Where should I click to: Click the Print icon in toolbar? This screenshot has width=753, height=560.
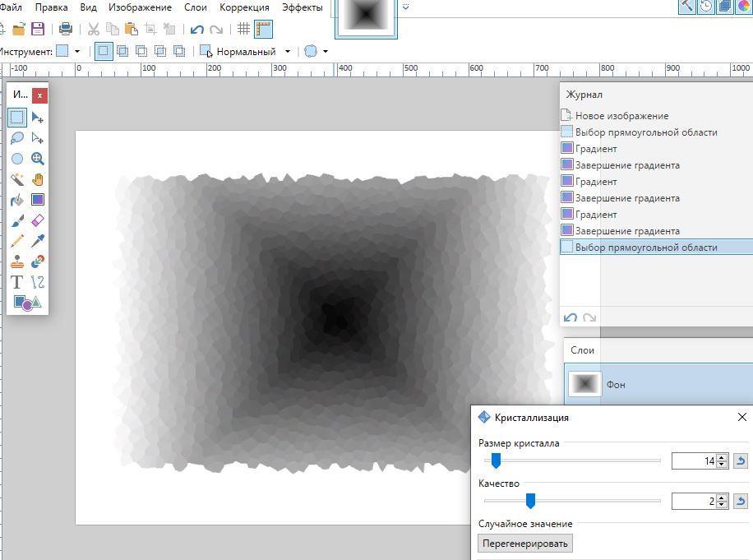pyautogui.click(x=66, y=30)
